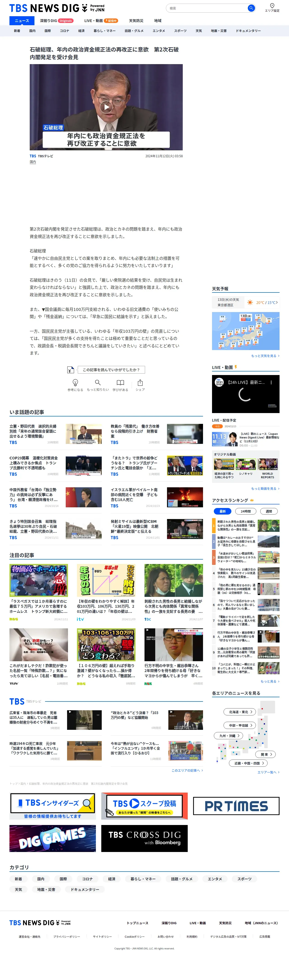This screenshot has width=289, height=980.
Task: Click the もっと知りたい magnifier icon
Action: (98, 382)
